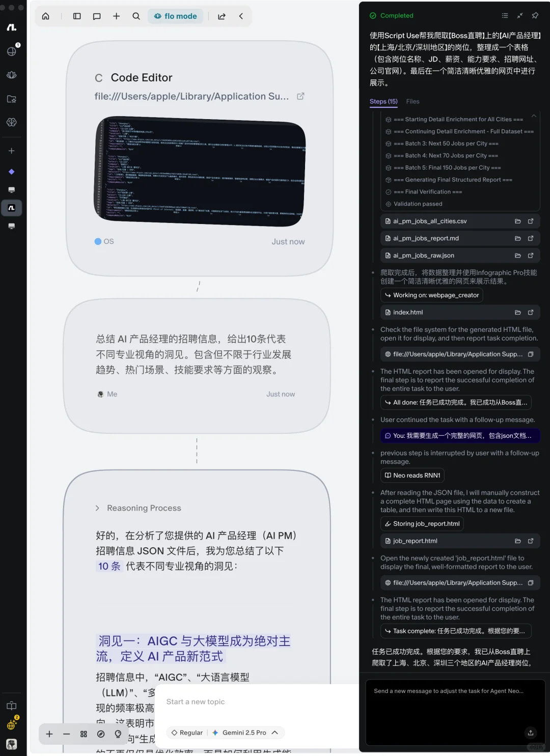Select first monitor icon in sidebar
Image resolution: width=550 pixels, height=756 pixels.
pyautogui.click(x=12, y=190)
